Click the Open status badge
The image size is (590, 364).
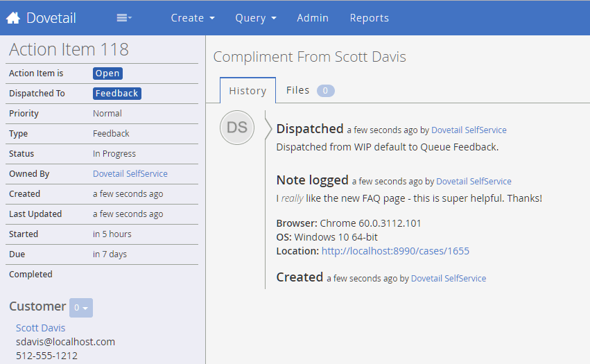107,73
